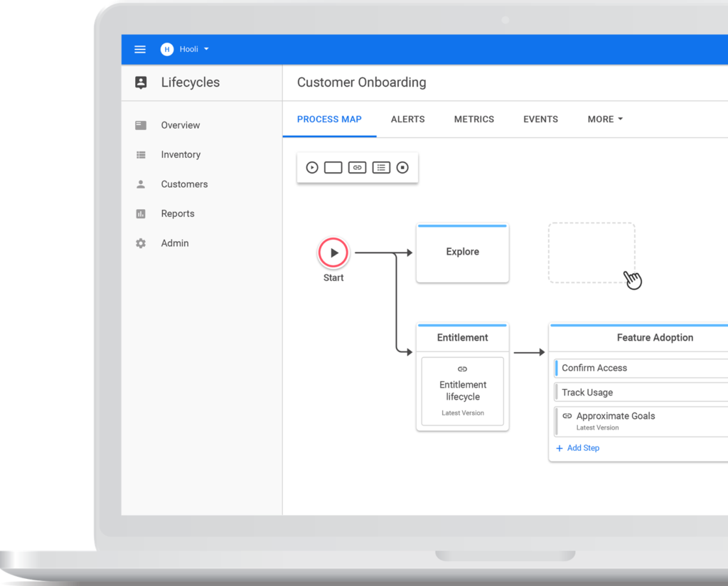Select the stop node tool in toolbar
728x586 pixels.
[402, 168]
